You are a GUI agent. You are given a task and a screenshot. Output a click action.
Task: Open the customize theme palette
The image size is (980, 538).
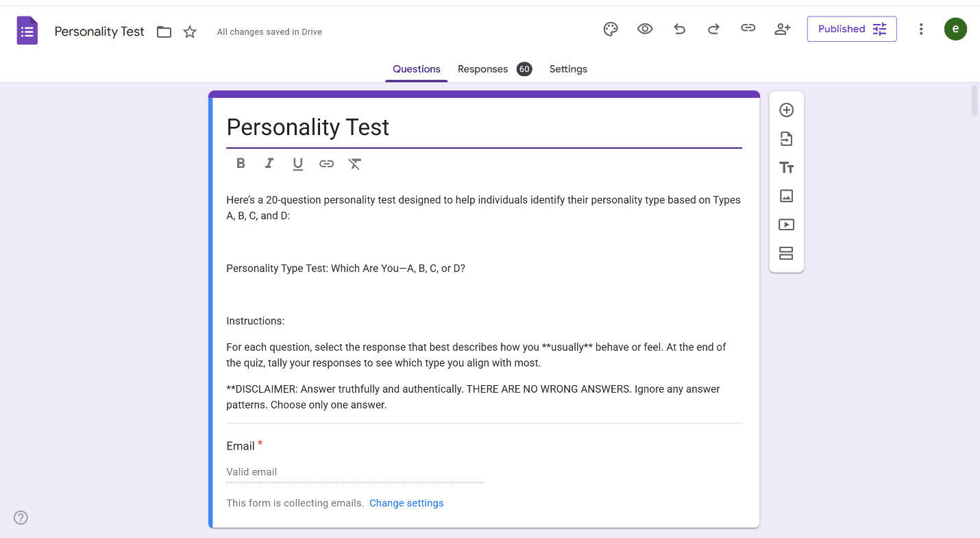click(611, 29)
